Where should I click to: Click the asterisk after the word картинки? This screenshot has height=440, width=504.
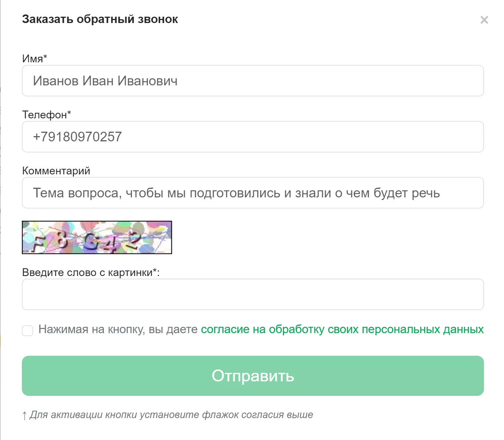click(155, 271)
